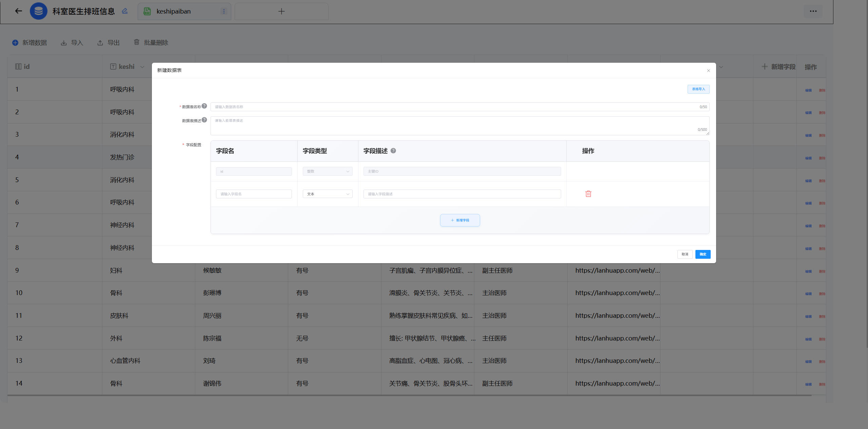Click the more options ellipsis at top right
868x429 pixels.
(x=813, y=11)
